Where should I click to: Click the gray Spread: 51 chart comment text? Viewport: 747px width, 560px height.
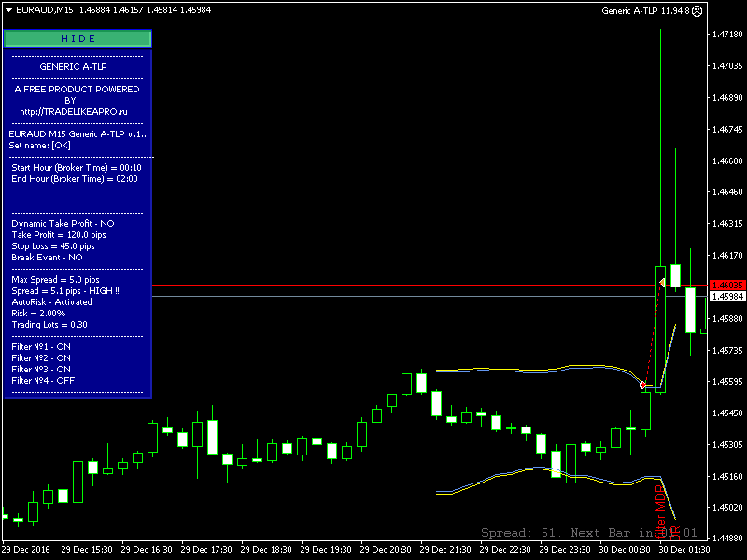coord(588,532)
